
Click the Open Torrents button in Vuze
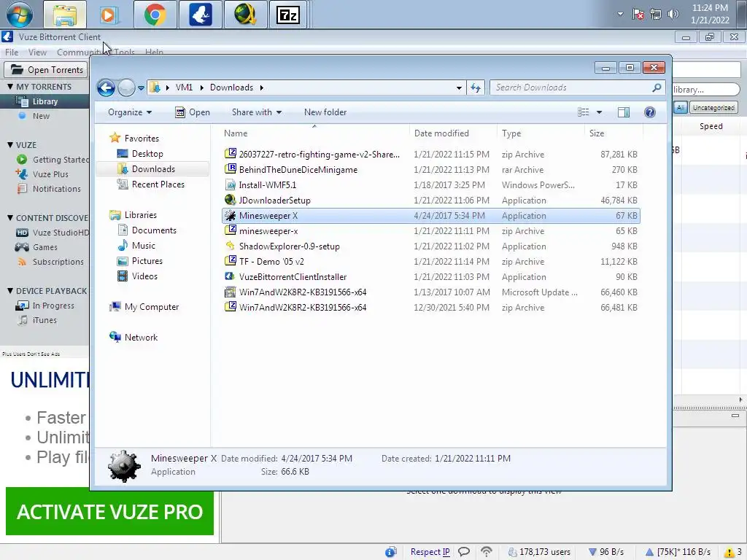(46, 70)
